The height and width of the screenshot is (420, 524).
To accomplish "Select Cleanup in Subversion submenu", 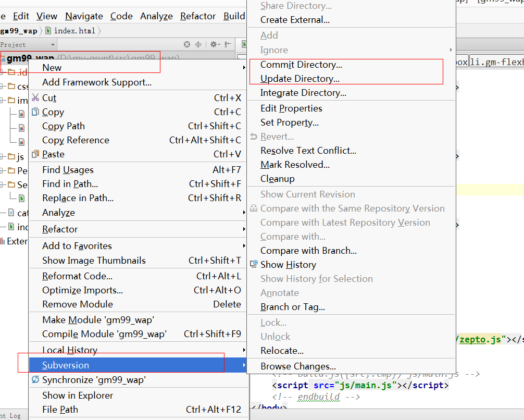I will click(352, 179).
